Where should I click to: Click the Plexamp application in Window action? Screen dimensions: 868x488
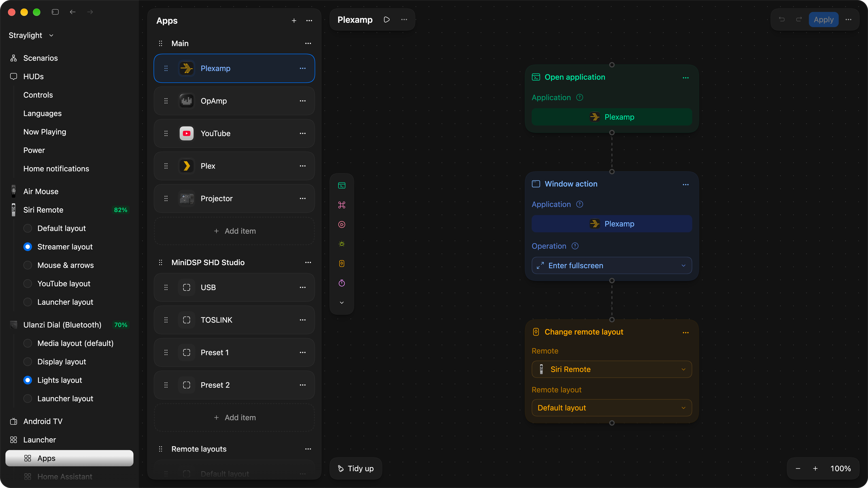pos(612,224)
